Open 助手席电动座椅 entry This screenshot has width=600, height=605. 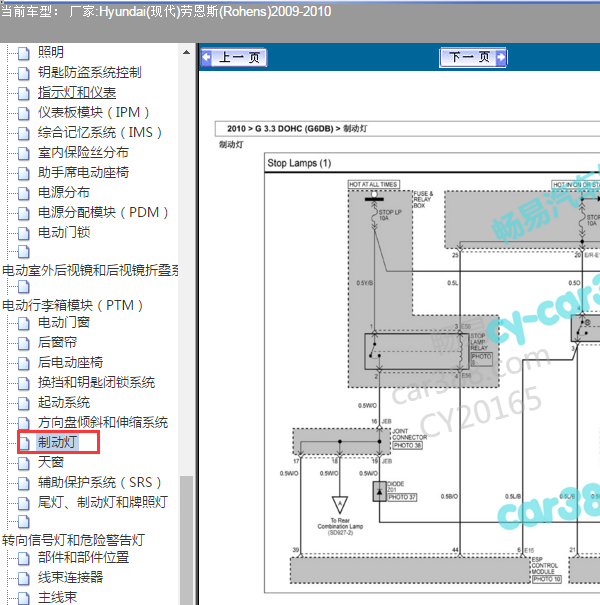coord(83,172)
